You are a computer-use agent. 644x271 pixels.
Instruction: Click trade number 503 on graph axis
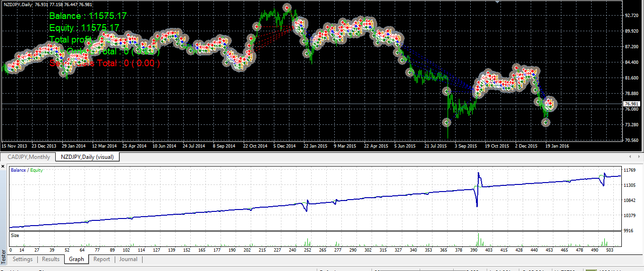pyautogui.click(x=610, y=250)
